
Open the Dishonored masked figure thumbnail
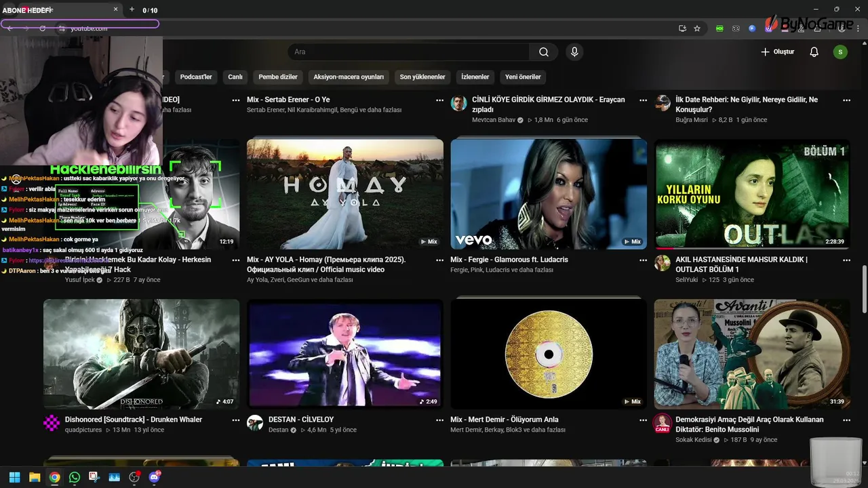pyautogui.click(x=142, y=354)
